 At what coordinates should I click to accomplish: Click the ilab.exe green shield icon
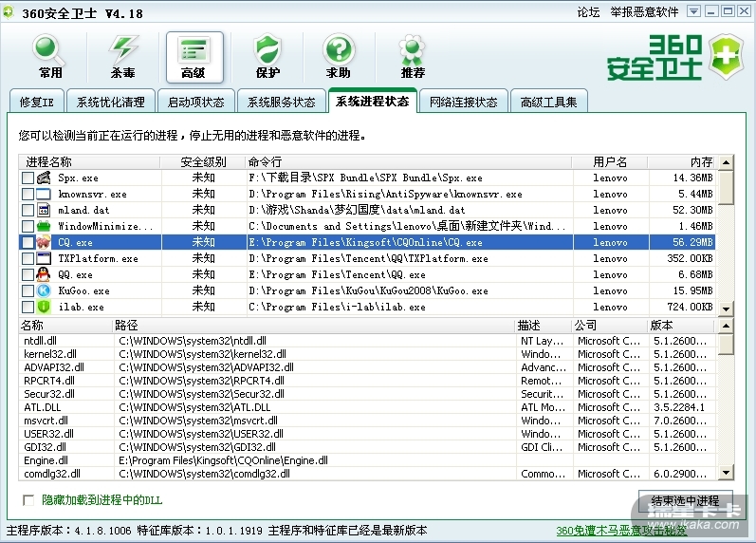coord(44,307)
